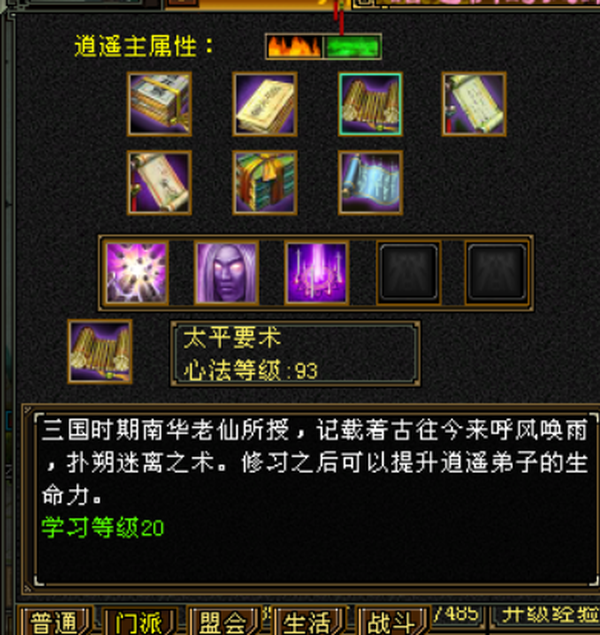Click the highlighted bamboo scroll icon
600x635 pixels.
[370, 104]
